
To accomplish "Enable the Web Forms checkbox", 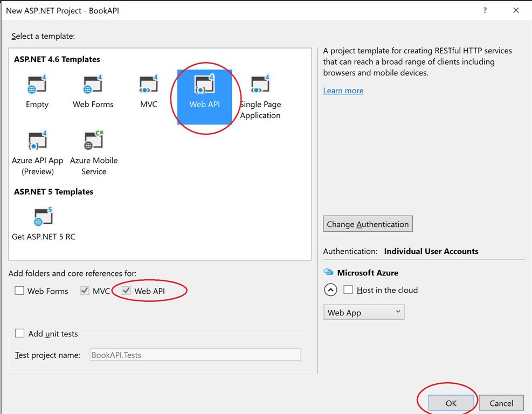I will coord(19,291).
